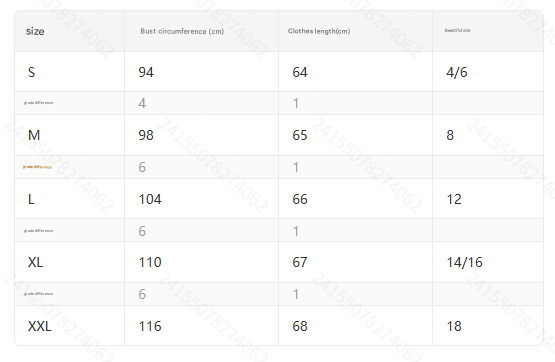Image resolution: width=555 pixels, height=362 pixels.
Task: Select clothes length value 66
Action: coord(300,199)
